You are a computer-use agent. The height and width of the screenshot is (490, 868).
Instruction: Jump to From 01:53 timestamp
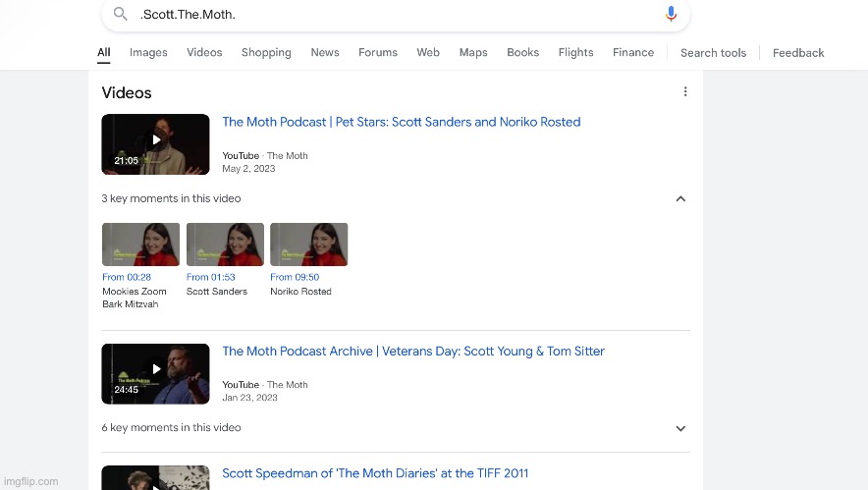[211, 277]
